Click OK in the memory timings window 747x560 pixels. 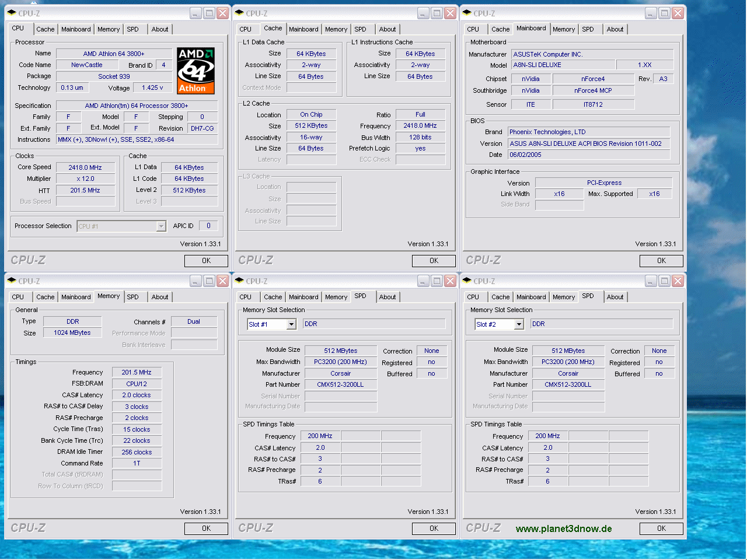(x=206, y=528)
